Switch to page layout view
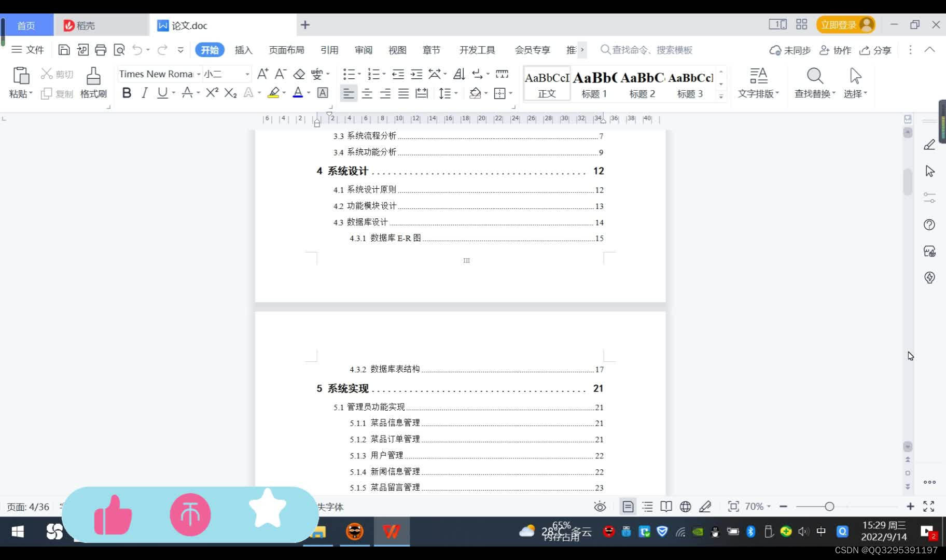The width and height of the screenshot is (946, 560). pyautogui.click(x=628, y=507)
